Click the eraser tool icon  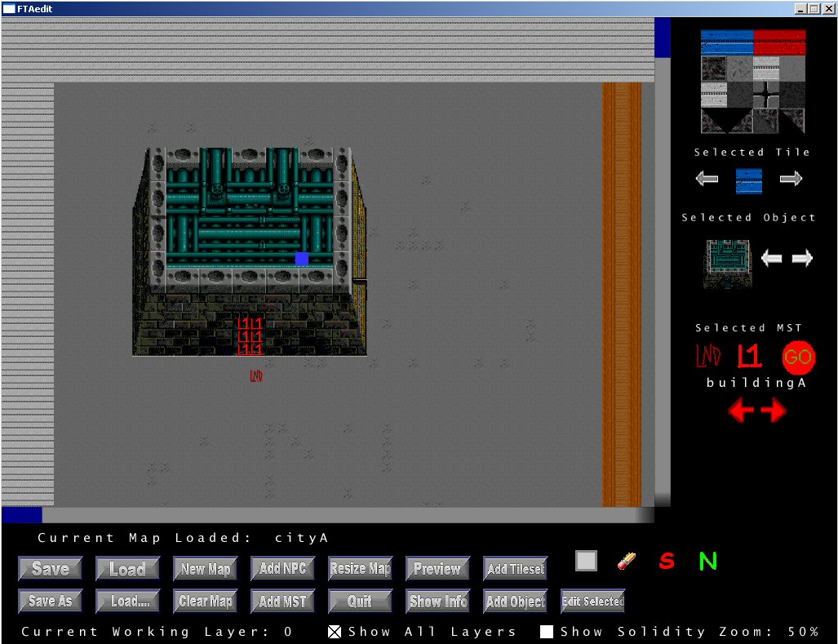(x=627, y=561)
